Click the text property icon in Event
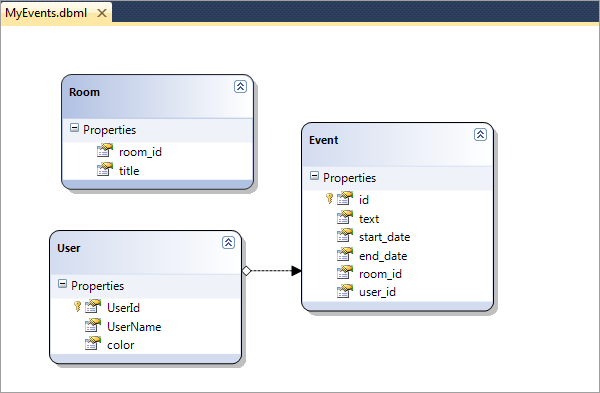Viewport: 600px width, 393px height. pos(345,217)
